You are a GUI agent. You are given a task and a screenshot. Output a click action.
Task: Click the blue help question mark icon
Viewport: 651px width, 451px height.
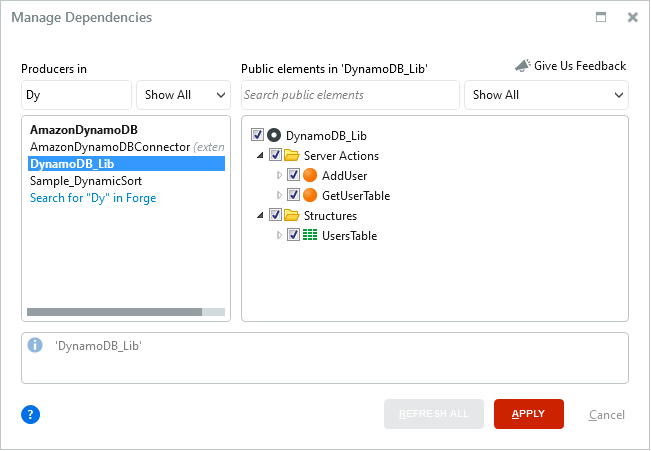coord(30,414)
